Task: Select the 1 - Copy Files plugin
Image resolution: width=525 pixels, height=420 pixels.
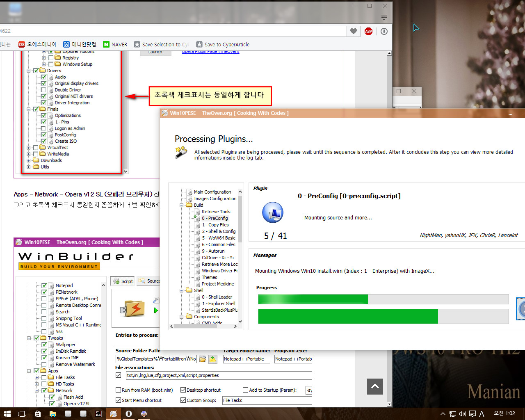Action: [x=215, y=225]
